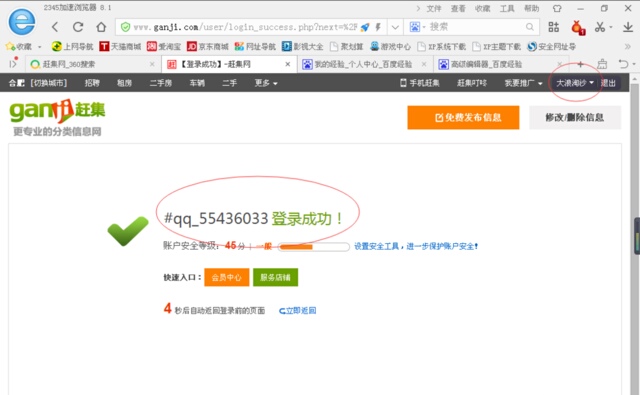Expand the 我要推广 dropdown

523,83
